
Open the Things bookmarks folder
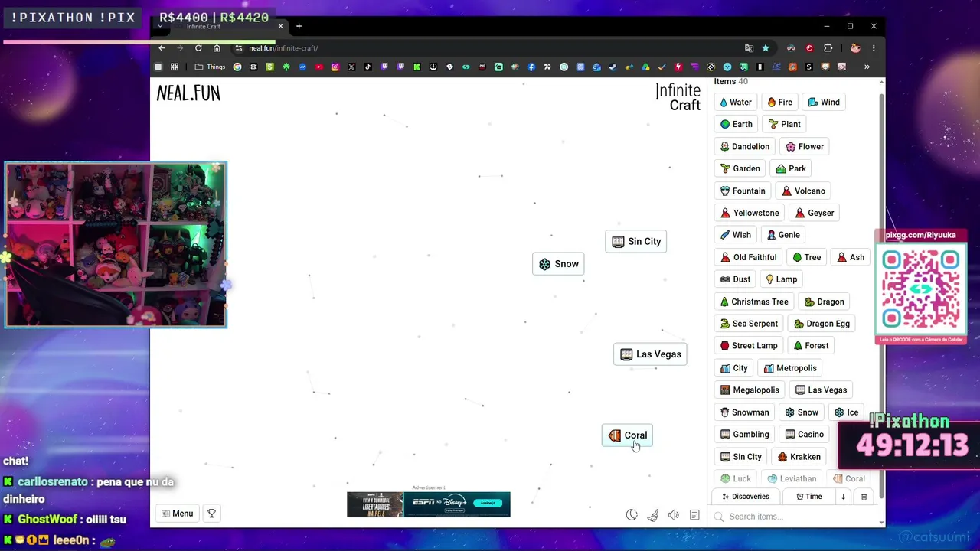210,67
